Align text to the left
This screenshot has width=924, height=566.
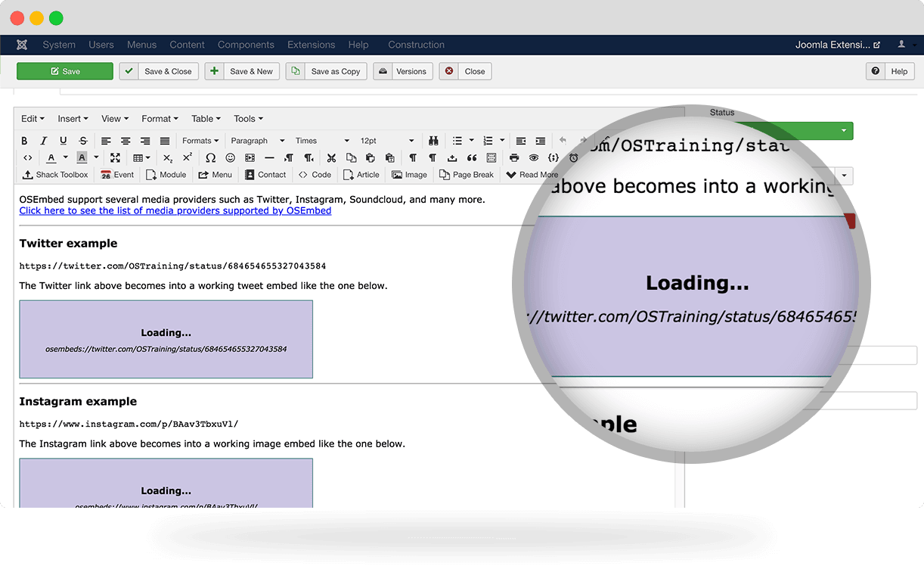tap(106, 141)
